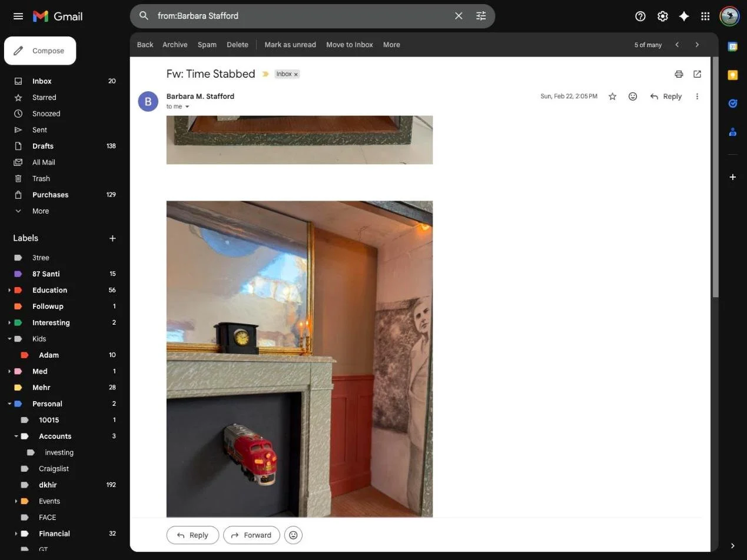
Task: Open the Google apps grid
Action: click(x=705, y=16)
